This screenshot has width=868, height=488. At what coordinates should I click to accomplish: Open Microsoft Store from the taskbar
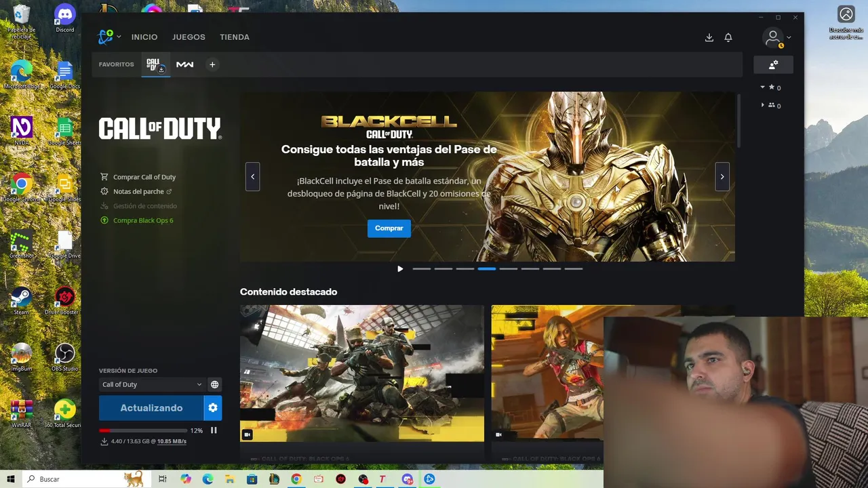coord(252,479)
